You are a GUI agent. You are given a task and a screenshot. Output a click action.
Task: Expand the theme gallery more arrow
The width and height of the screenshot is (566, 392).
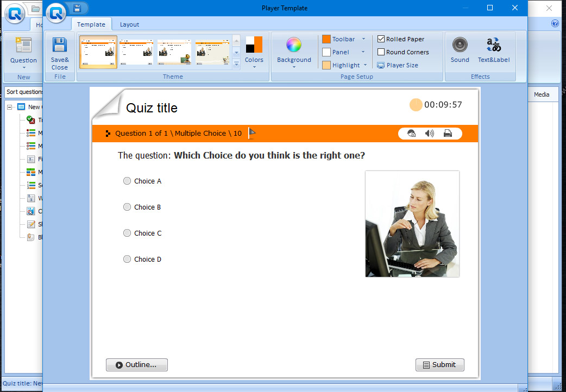(236, 65)
